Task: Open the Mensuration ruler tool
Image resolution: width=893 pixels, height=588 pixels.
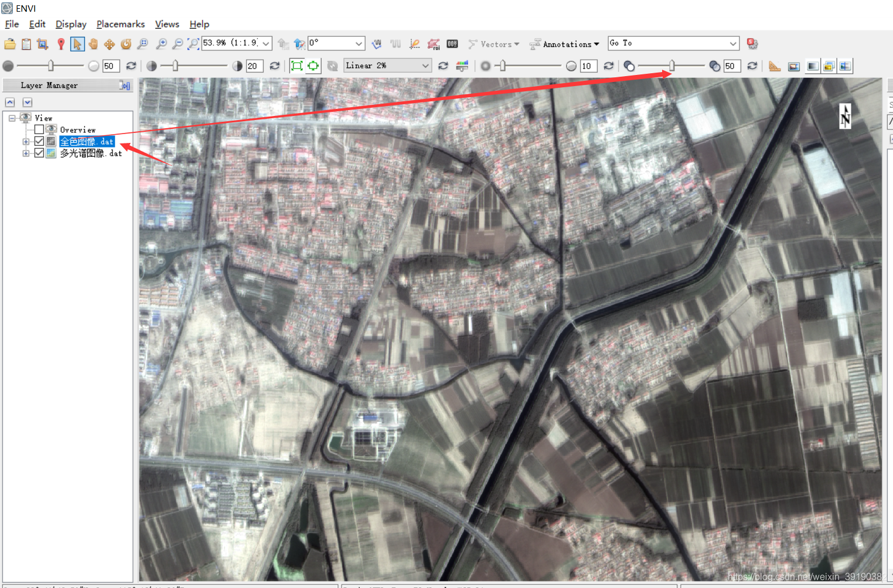Action: [x=775, y=66]
